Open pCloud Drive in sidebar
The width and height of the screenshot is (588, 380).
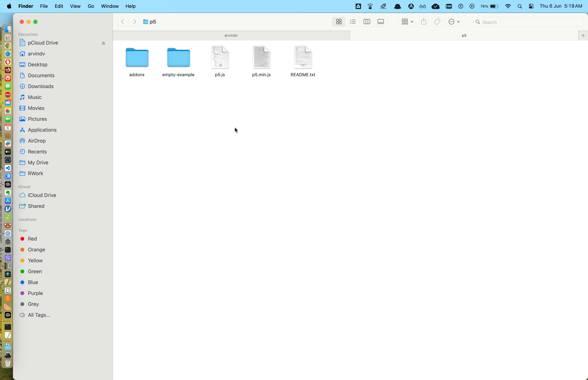43,43
